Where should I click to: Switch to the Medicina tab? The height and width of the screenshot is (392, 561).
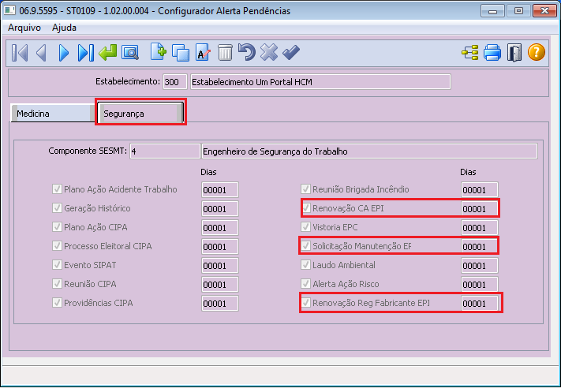point(53,114)
